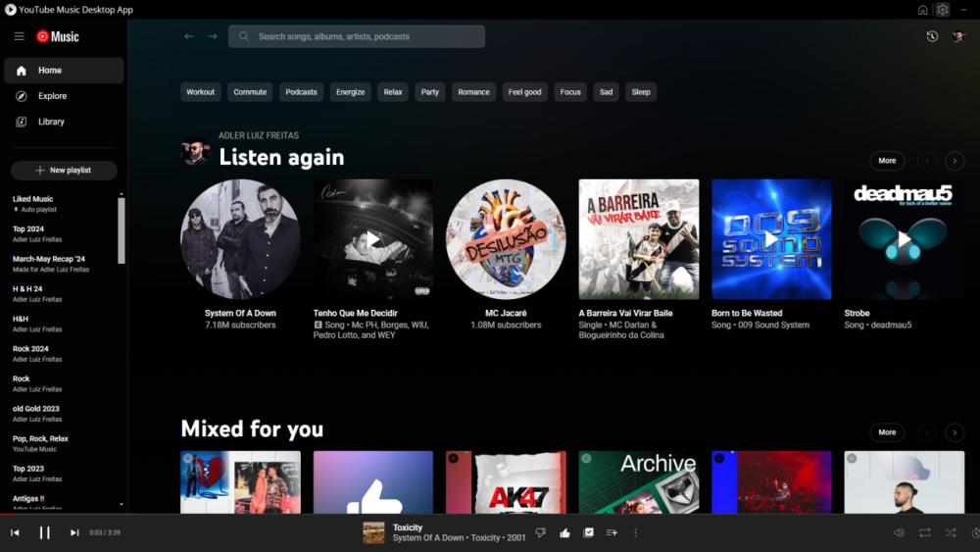980x552 pixels.
Task: Navigate back with the left arrow
Action: [x=189, y=36]
